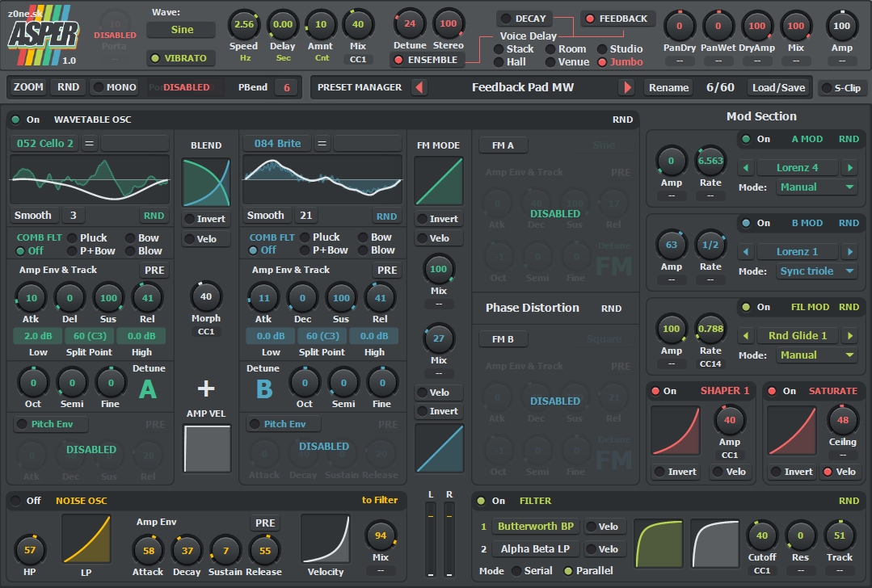Viewport: 872px width, 588px height.
Task: Click PRE in Noise OSC Amp Env
Action: 265,523
